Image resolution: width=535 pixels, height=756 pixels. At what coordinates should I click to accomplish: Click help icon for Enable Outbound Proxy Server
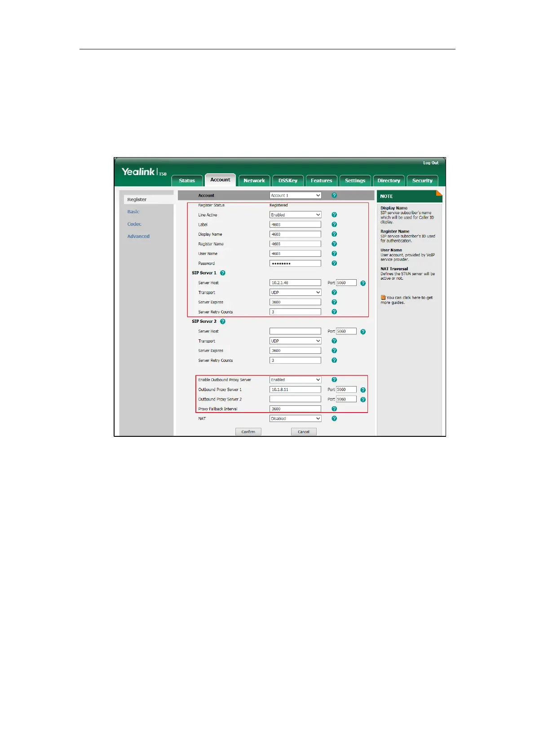334,380
